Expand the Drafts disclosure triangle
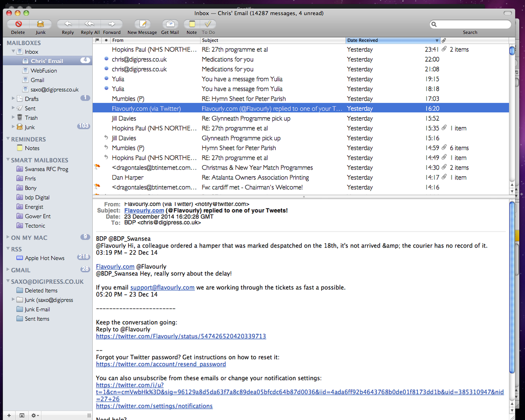Image resolution: width=525 pixels, height=420 pixels. click(14, 99)
